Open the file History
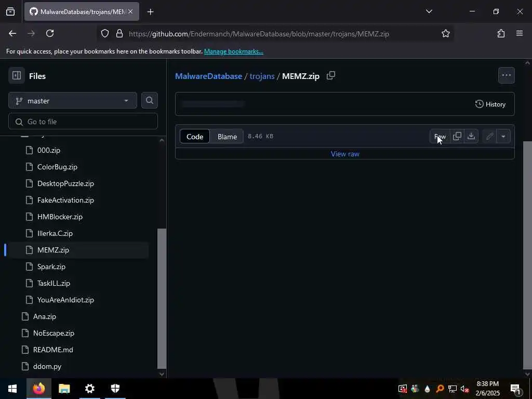Image resolution: width=532 pixels, height=399 pixels. (x=490, y=104)
